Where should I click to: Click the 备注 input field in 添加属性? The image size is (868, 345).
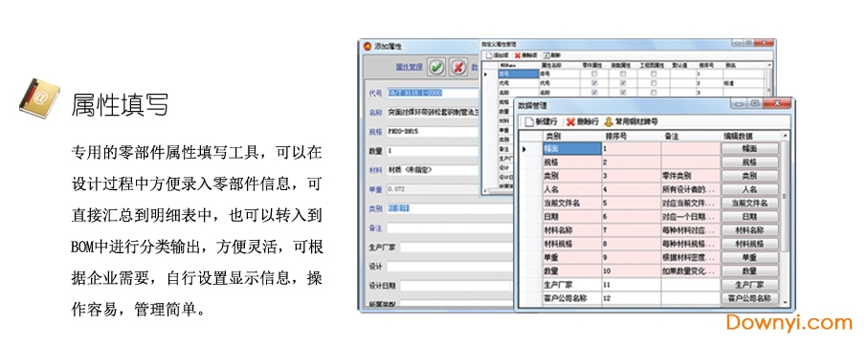[x=450, y=227]
